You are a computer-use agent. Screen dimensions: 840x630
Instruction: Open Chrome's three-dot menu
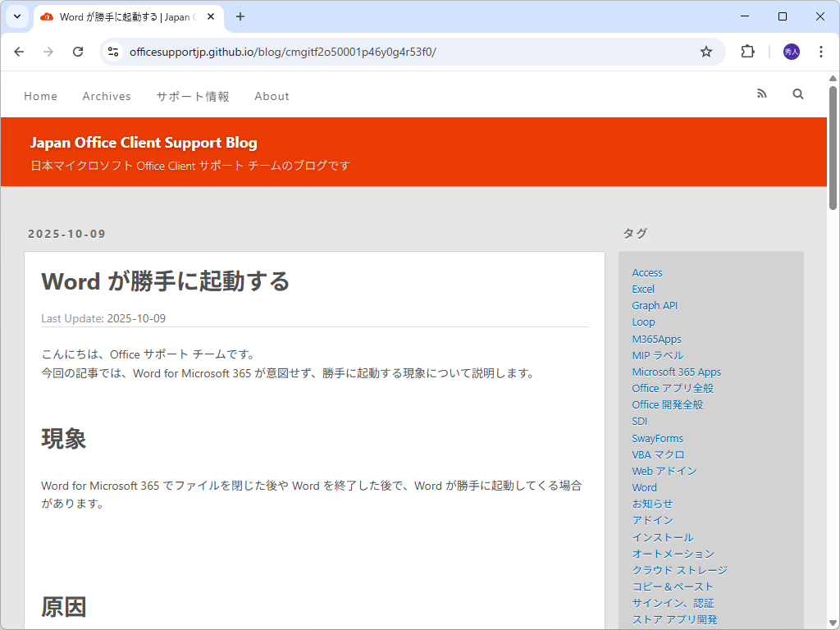(821, 51)
